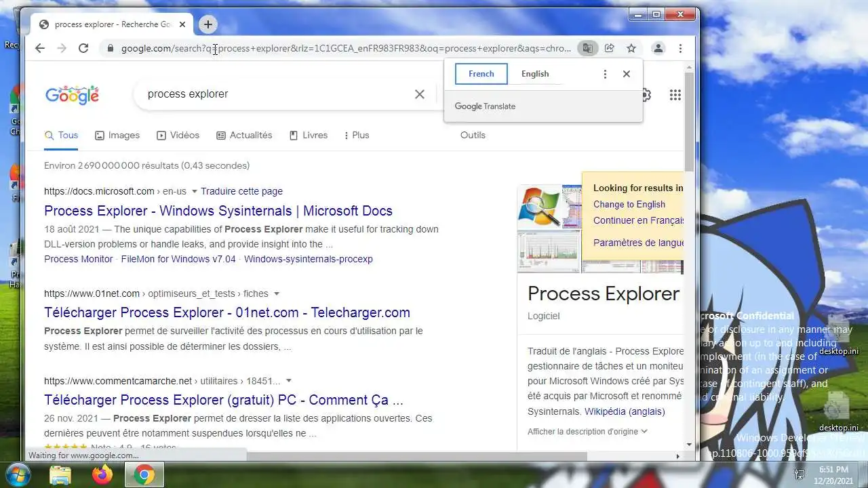Expand the commentcamarche.net result dropdown arrow
The width and height of the screenshot is (868, 488).
click(288, 382)
